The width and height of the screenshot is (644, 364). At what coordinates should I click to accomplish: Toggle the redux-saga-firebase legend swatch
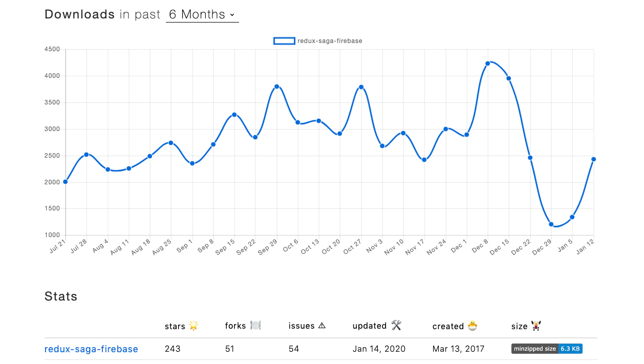click(284, 41)
